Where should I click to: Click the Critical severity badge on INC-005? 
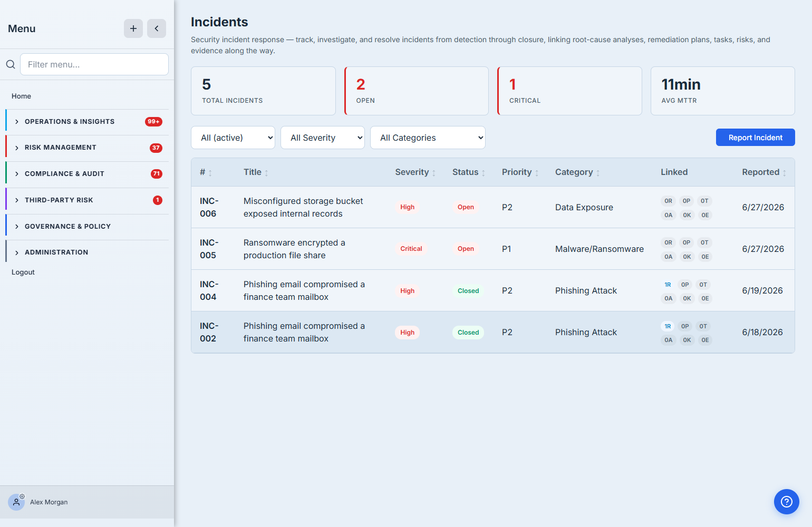point(411,249)
